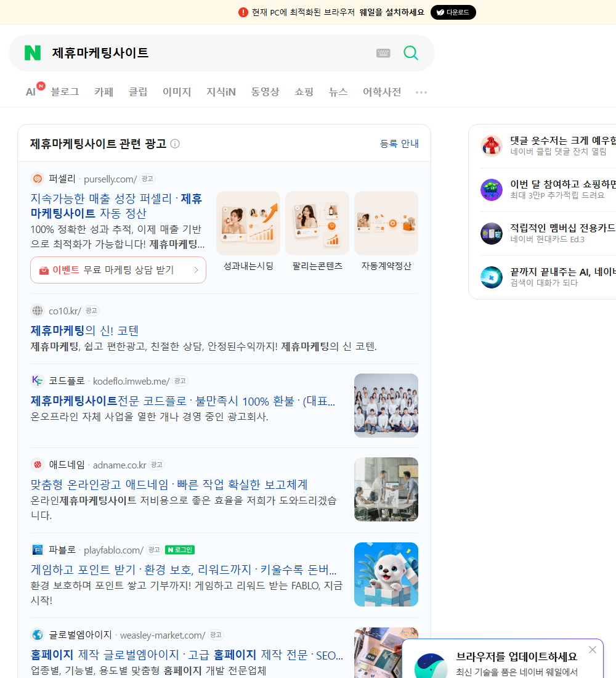
Task: Open the 자동계약정산 thumbnail
Action: pyautogui.click(x=386, y=223)
